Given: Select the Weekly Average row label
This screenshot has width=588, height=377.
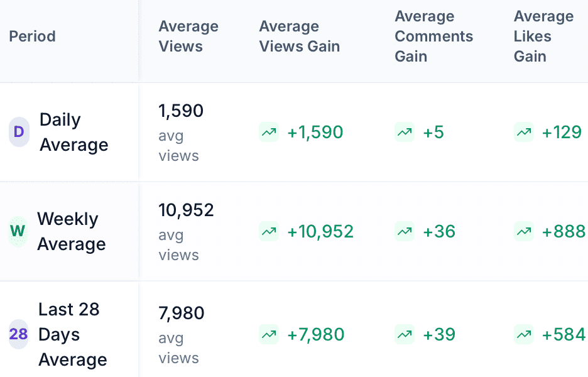Looking at the screenshot, I should point(71,231).
